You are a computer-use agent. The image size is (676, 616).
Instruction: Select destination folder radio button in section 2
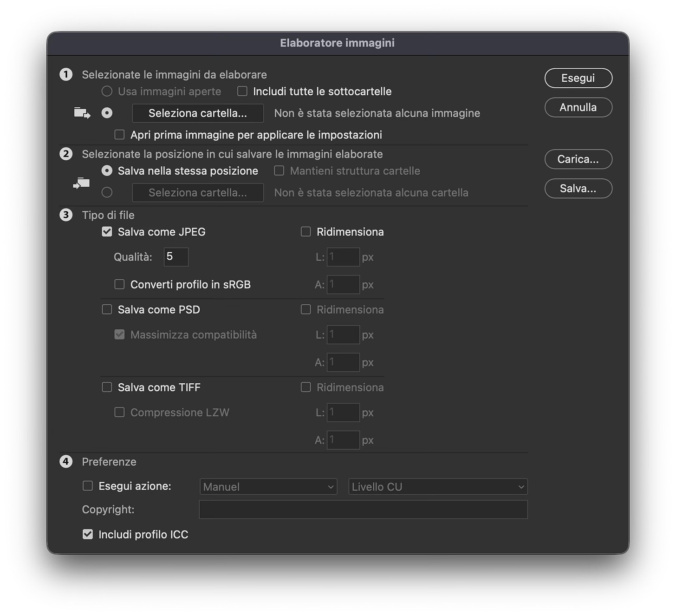click(107, 192)
